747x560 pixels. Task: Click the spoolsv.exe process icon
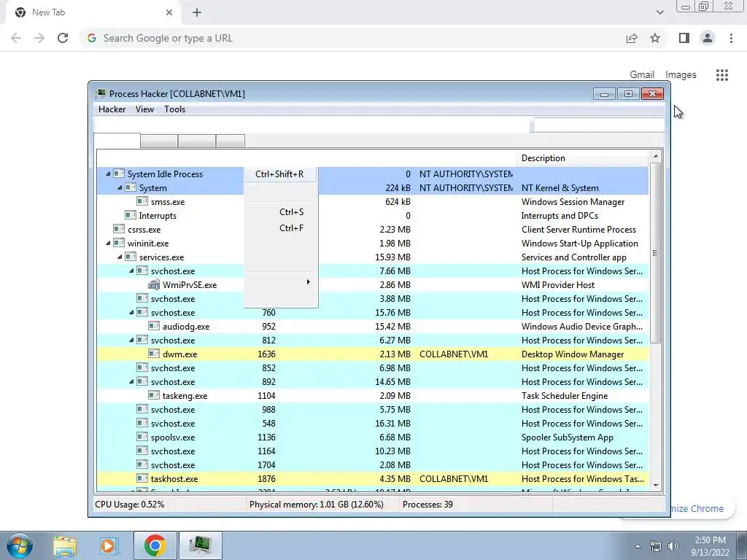pyautogui.click(x=142, y=437)
